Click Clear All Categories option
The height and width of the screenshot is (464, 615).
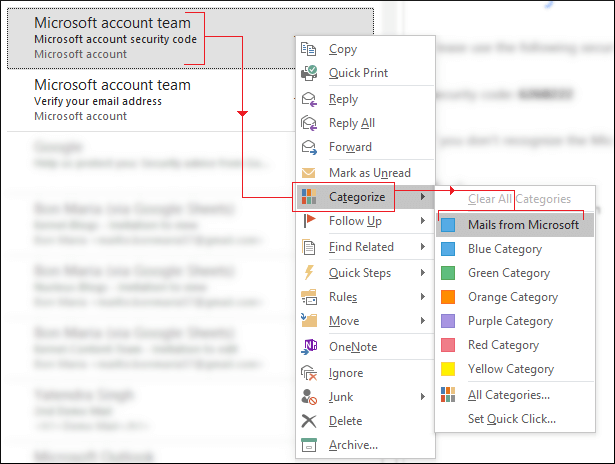(519, 199)
